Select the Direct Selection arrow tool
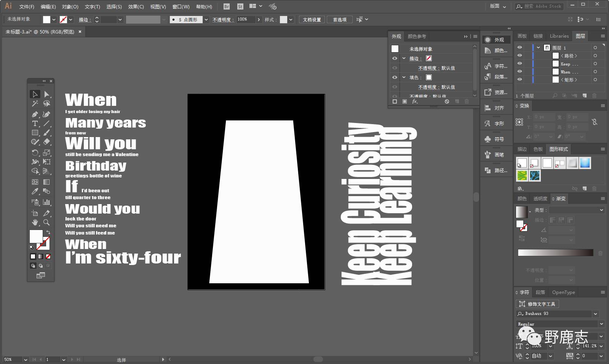This screenshot has width=609, height=364. click(x=46, y=94)
